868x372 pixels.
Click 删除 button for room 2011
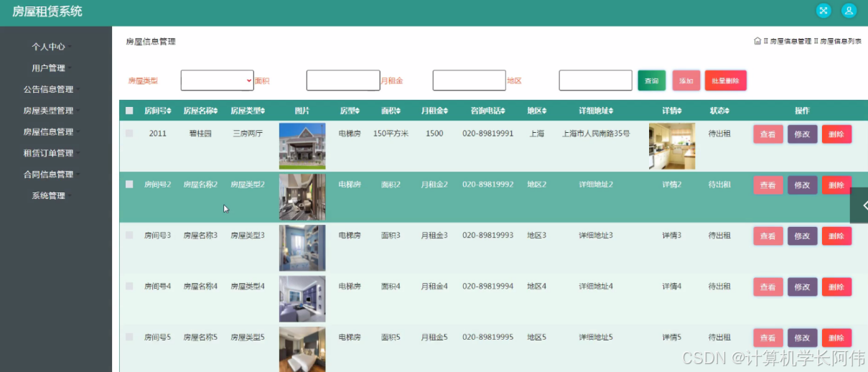tap(837, 134)
